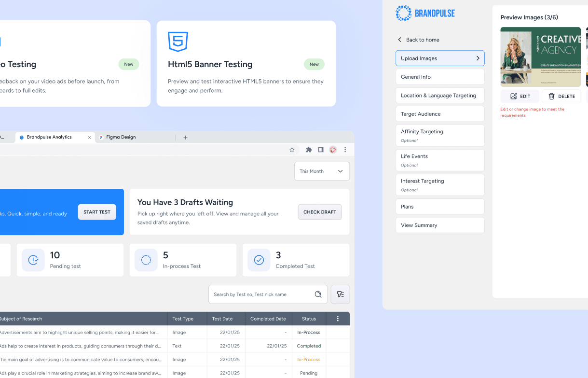This screenshot has height=378, width=588.
Task: Go to Plans section
Action: point(440,207)
